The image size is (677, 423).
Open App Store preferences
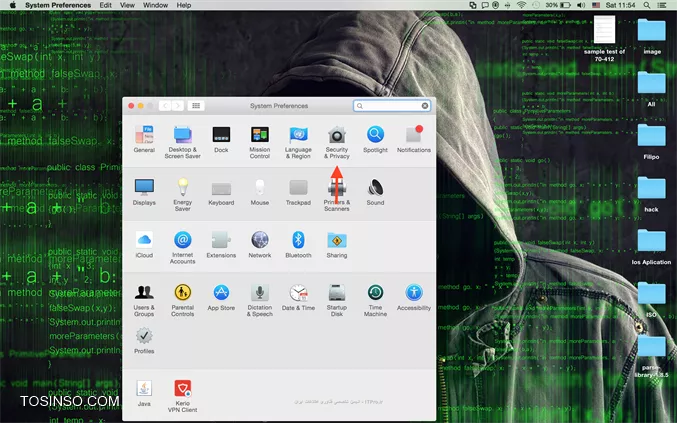221,297
